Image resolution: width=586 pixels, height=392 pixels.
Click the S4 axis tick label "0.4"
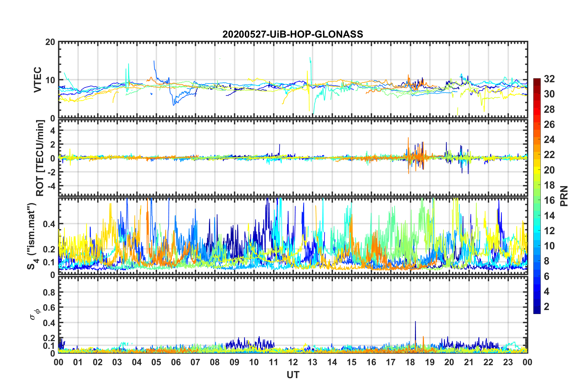point(49,224)
